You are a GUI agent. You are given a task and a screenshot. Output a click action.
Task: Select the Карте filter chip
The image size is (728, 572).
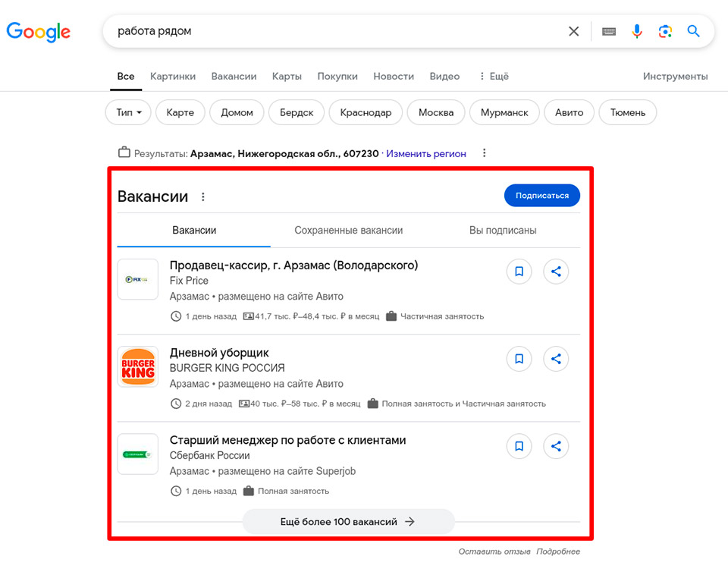[x=180, y=112]
